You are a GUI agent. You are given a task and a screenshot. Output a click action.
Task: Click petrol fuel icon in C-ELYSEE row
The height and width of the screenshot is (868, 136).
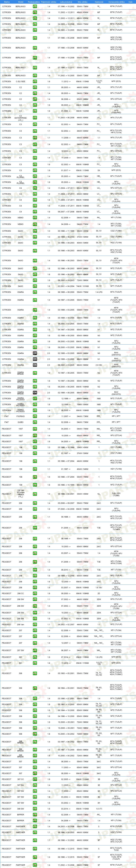[35, 82]
